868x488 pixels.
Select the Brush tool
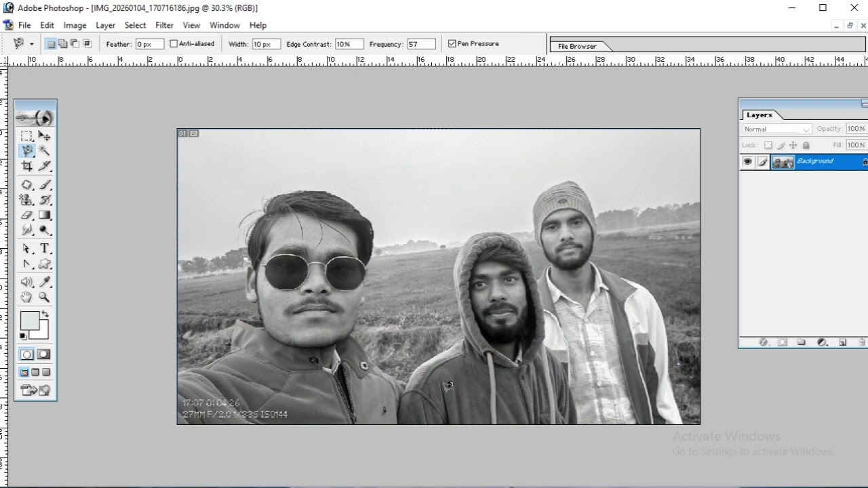pyautogui.click(x=44, y=185)
